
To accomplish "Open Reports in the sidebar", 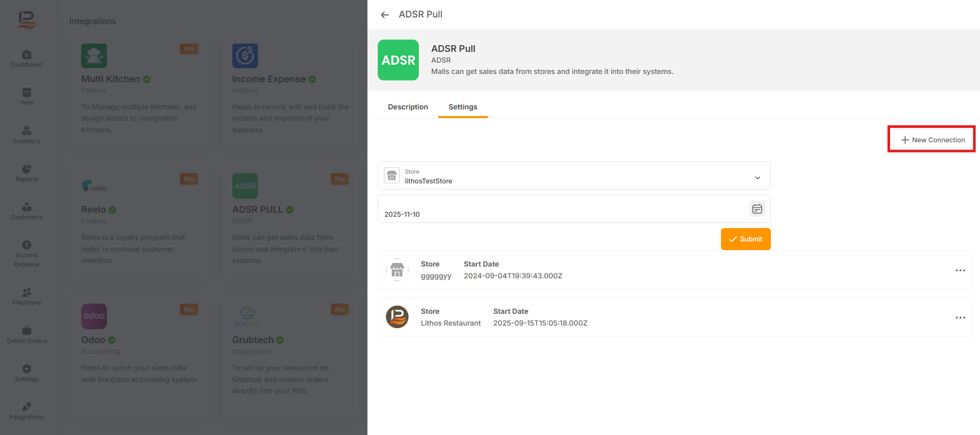I will click(x=27, y=173).
